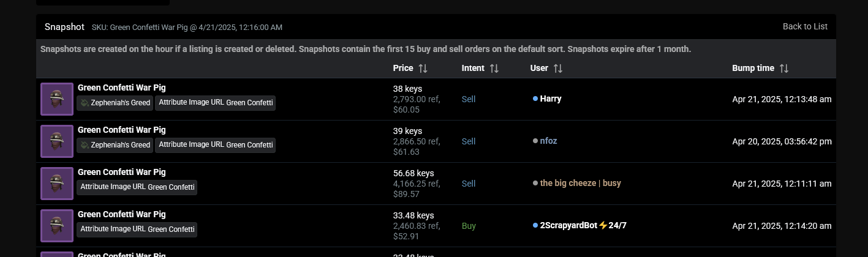Sort listings by Price column arrows
Image resolution: width=868 pixels, height=257 pixels.
click(x=423, y=69)
